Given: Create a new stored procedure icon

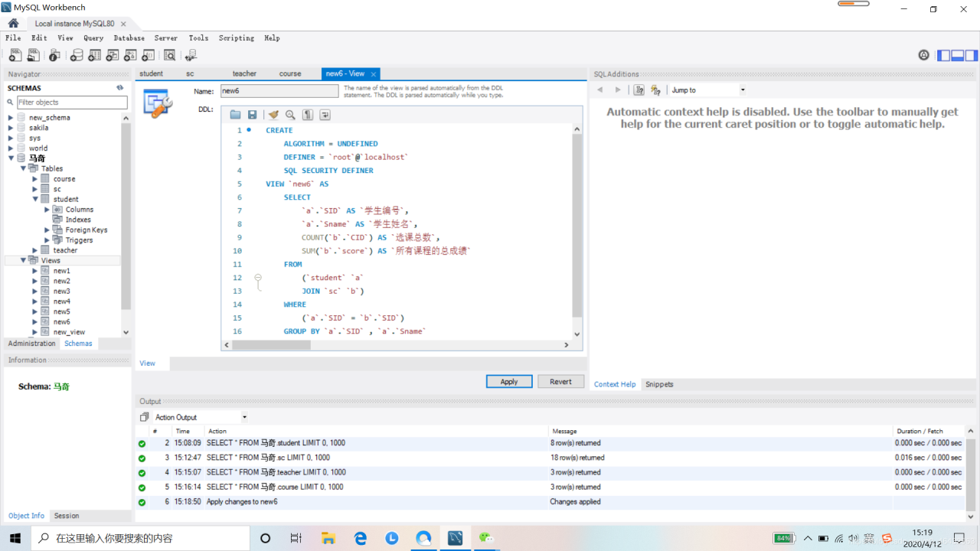Looking at the screenshot, I should 130,55.
